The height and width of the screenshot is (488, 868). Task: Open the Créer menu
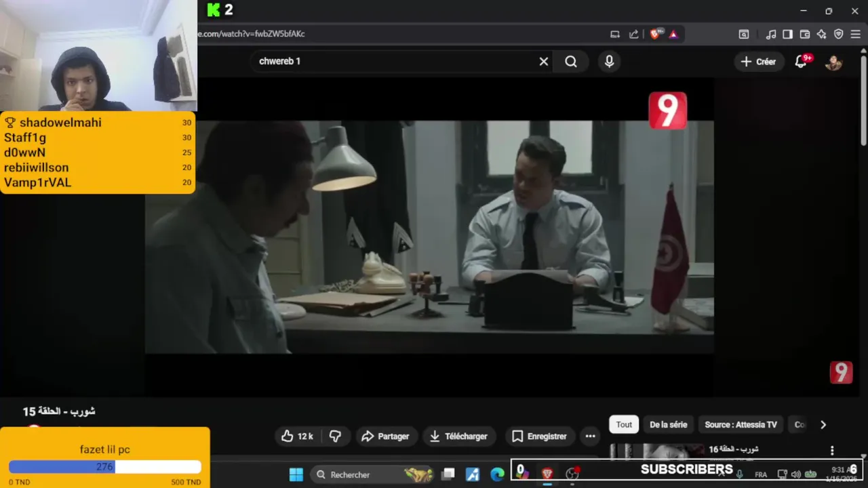click(758, 62)
